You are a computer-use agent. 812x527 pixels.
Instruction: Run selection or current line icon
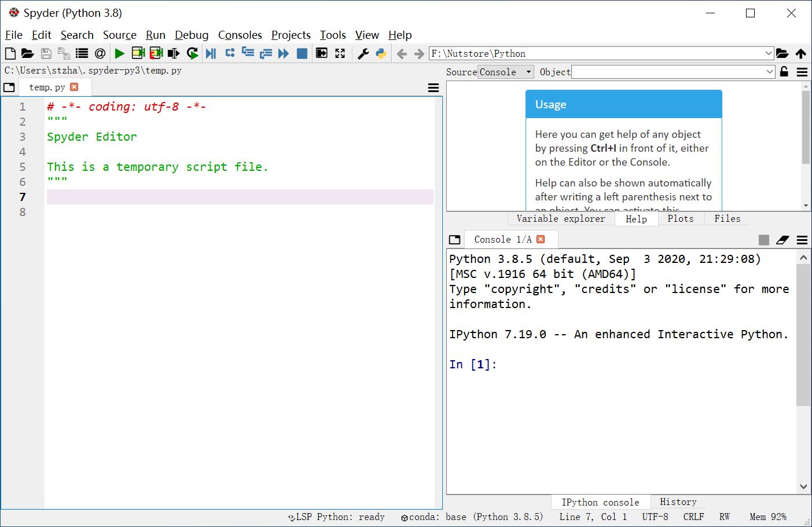174,53
